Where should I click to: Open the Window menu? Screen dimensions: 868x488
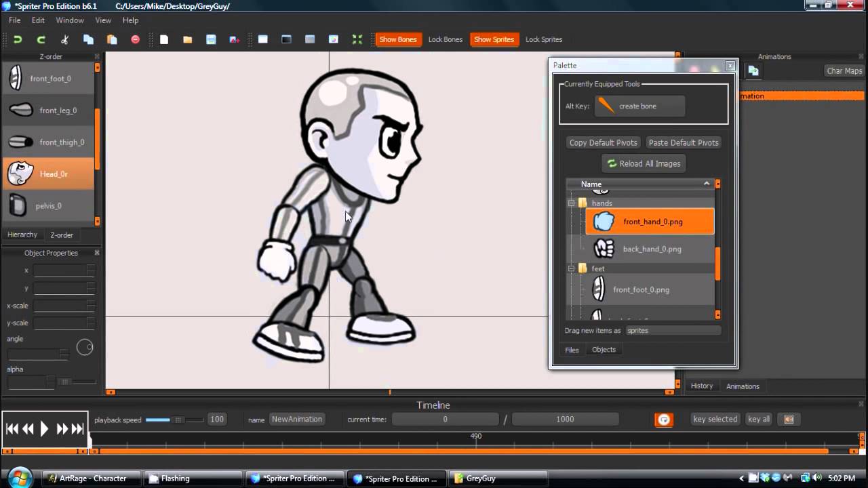point(70,20)
